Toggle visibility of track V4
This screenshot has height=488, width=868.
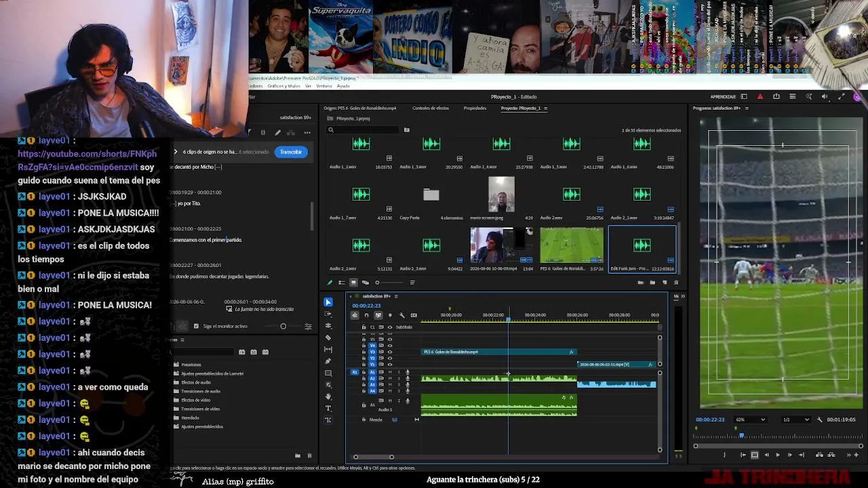[390, 346]
